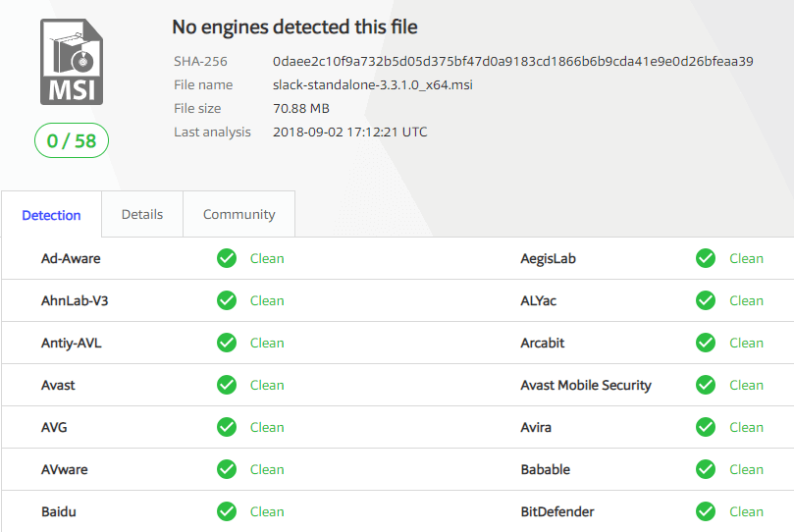Click the MSI file type icon
The width and height of the screenshot is (794, 532).
[x=72, y=62]
